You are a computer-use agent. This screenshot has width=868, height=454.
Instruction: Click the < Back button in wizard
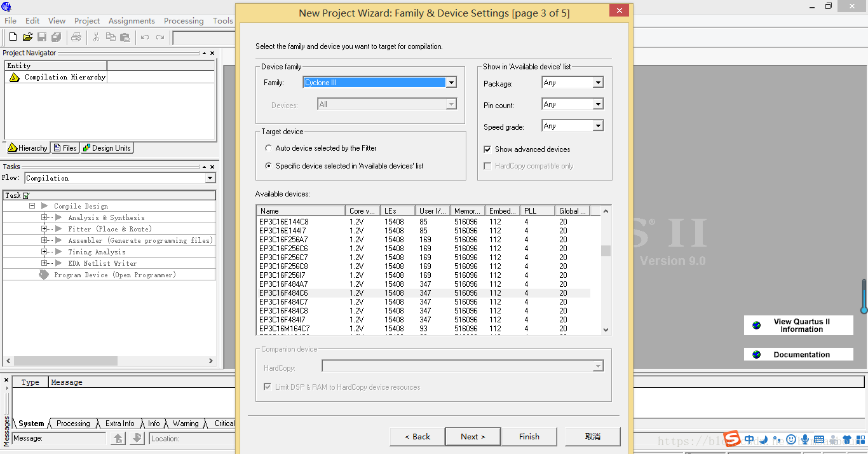pos(417,437)
